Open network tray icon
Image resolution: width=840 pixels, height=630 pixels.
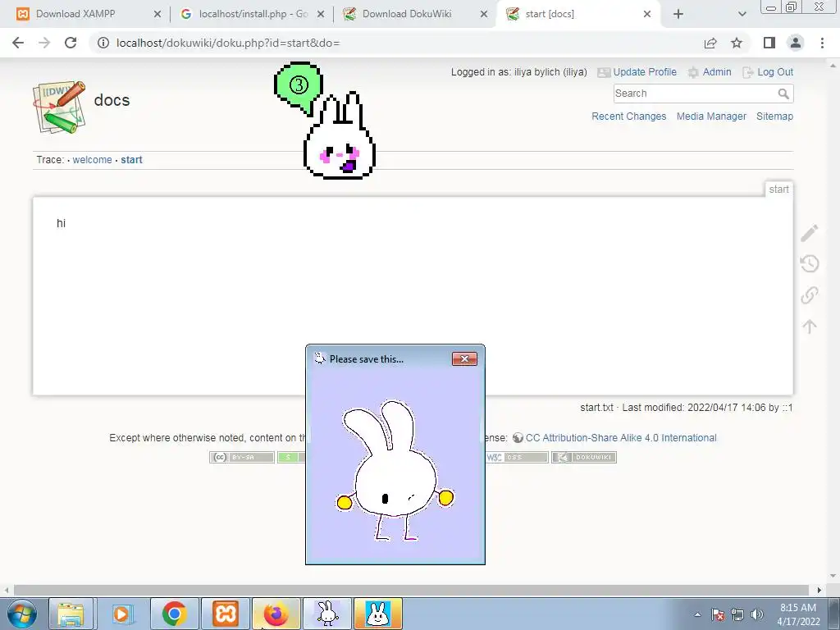click(x=737, y=614)
